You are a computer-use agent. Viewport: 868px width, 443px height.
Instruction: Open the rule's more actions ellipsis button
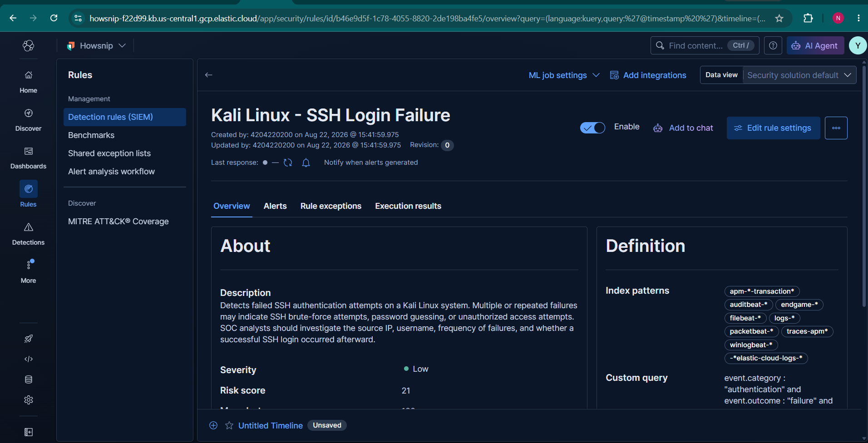pyautogui.click(x=836, y=128)
